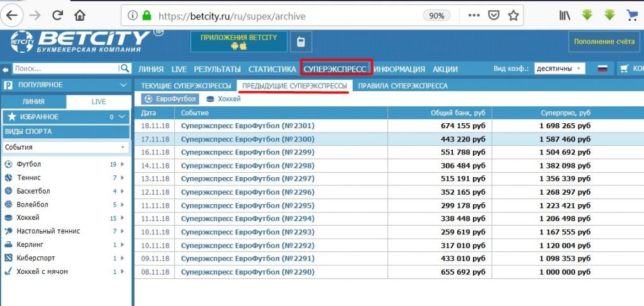Screen dimensions: 644x306
Task: Click the search magnifier icon
Action: tap(125, 68)
